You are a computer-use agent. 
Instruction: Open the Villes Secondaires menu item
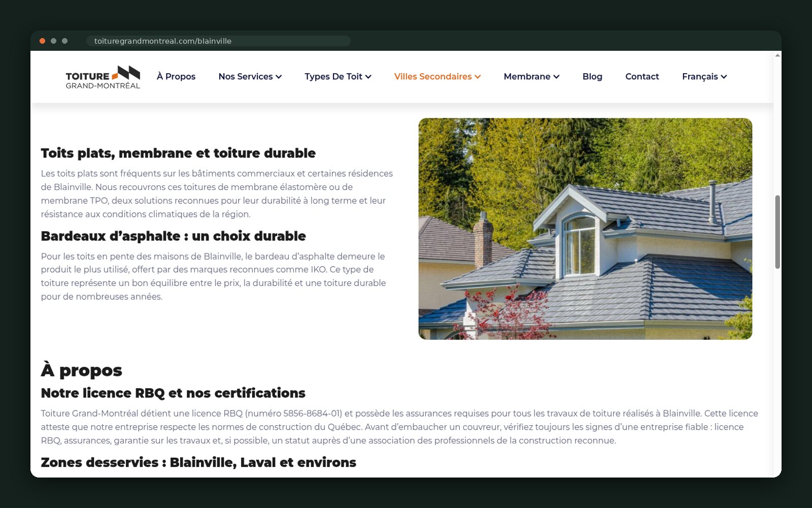point(433,77)
